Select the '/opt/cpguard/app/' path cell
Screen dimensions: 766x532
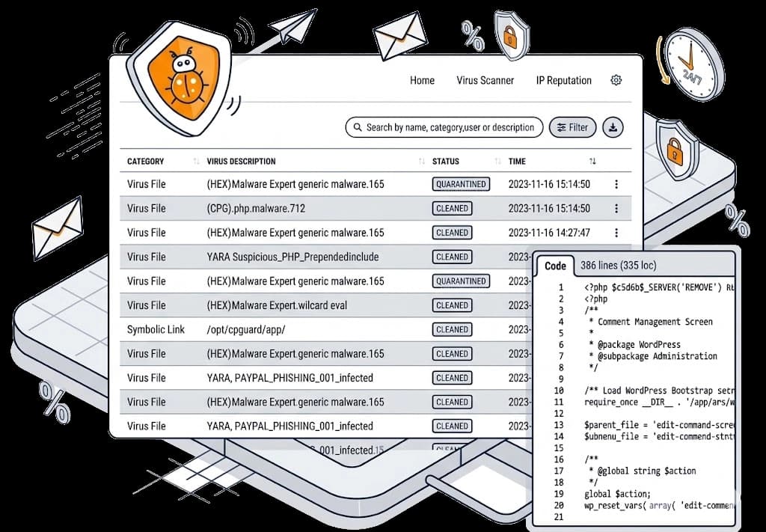point(245,330)
